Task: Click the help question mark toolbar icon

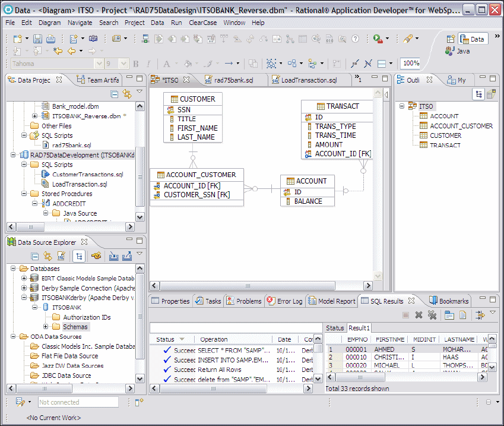Action: pos(355,39)
